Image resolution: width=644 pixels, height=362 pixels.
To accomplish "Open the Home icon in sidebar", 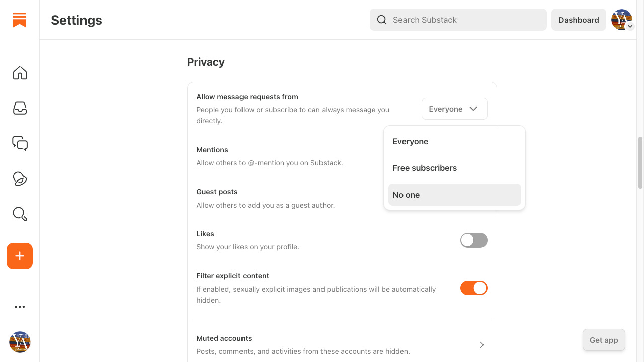I will click(x=20, y=73).
